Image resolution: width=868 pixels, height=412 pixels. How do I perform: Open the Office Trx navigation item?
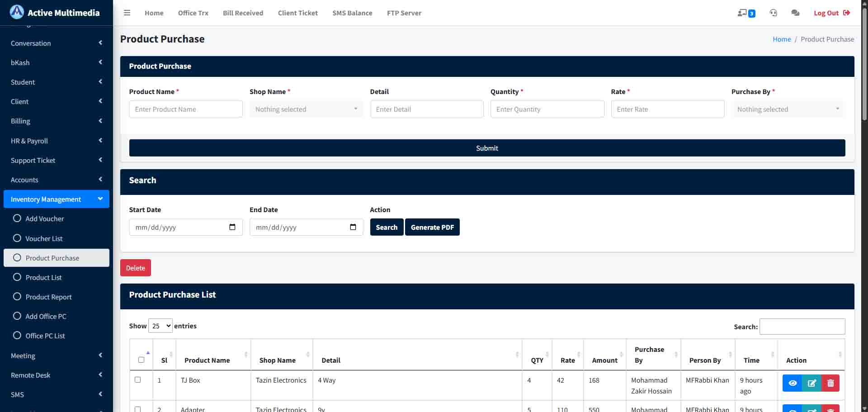coord(193,13)
